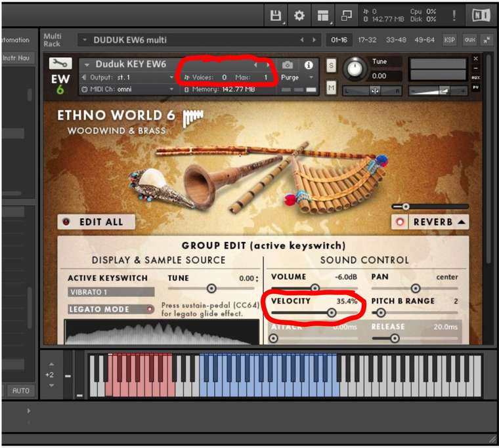This screenshot has height=448, width=499.
Task: Hit the panic exclamation mark icon
Action: click(x=454, y=15)
